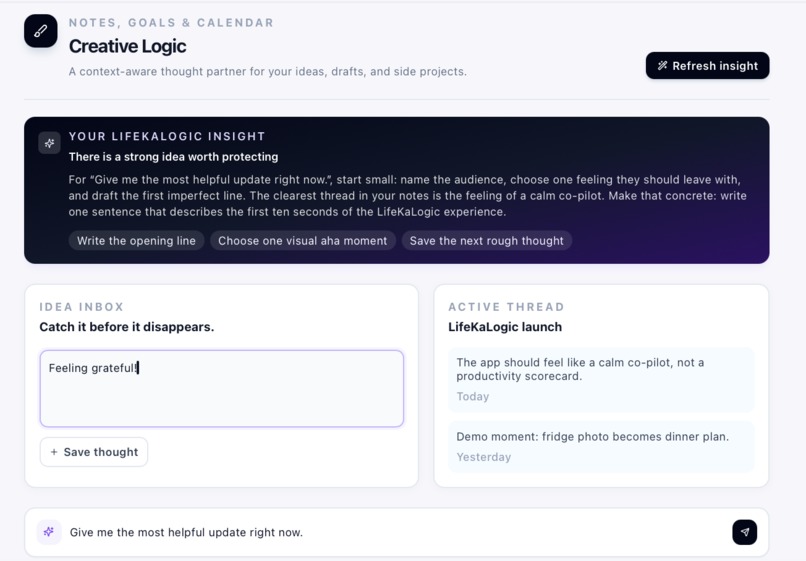
Task: Click the Creative Logic pen app icon
Action: [x=41, y=31]
